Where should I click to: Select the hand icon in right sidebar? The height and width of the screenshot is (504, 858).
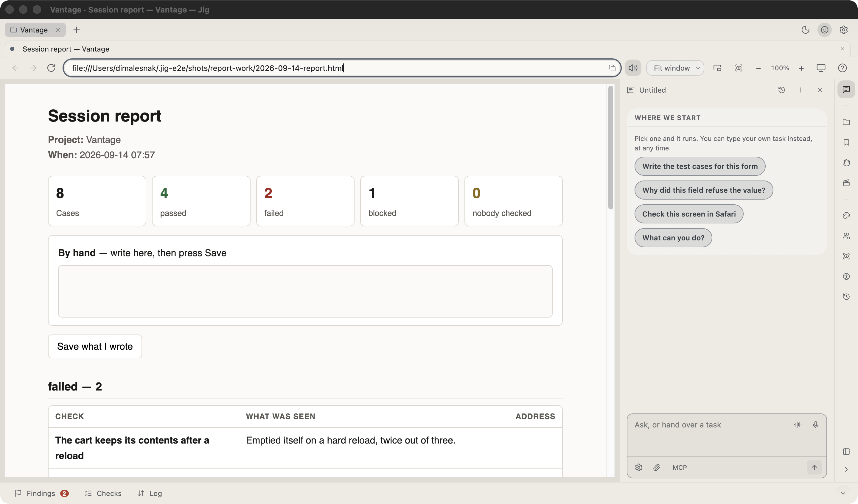[846, 162]
